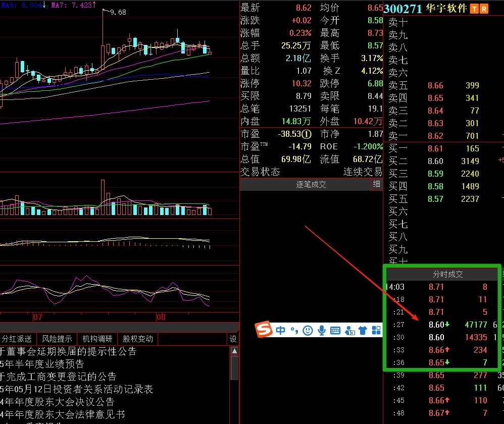Click the Sogou input method logo

(264, 330)
